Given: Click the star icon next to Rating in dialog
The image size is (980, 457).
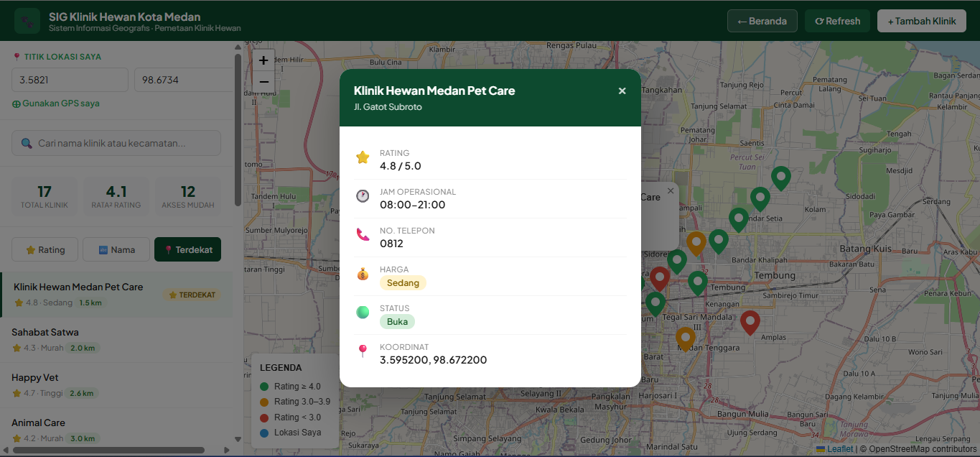Looking at the screenshot, I should [x=363, y=157].
